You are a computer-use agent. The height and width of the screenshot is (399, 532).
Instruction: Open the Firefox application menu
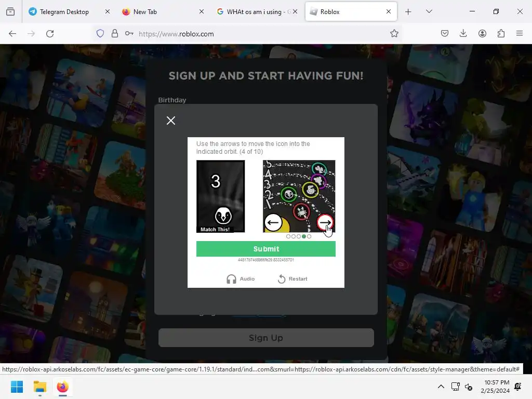[x=520, y=34]
